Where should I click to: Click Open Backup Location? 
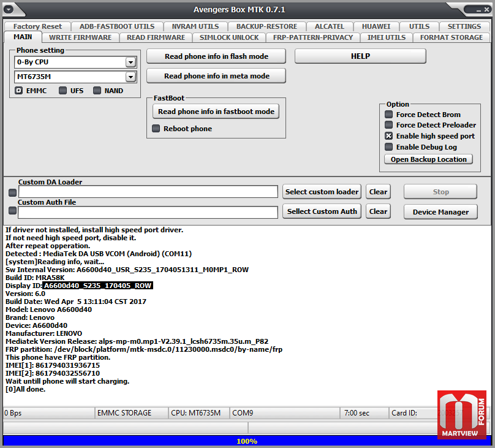click(428, 159)
